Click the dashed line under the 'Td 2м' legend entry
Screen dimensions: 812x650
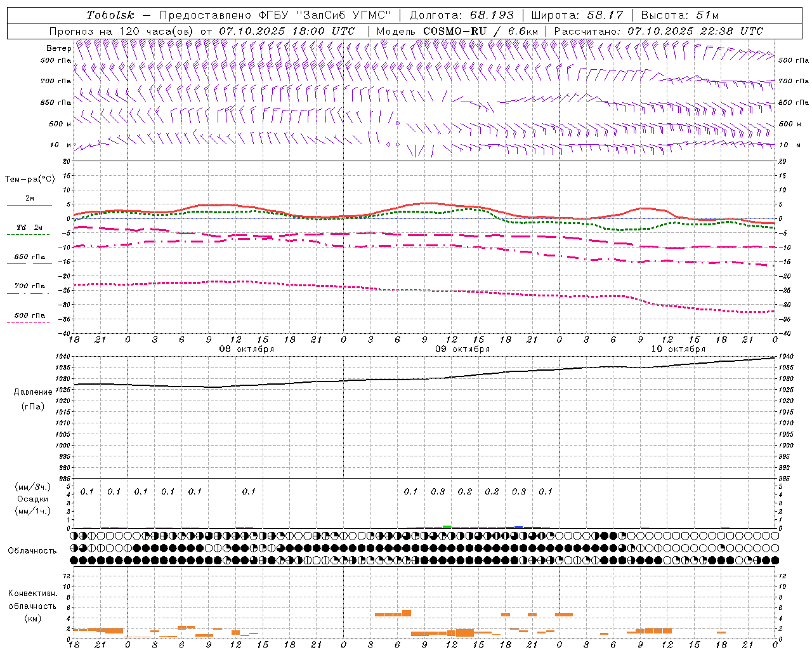click(x=28, y=235)
